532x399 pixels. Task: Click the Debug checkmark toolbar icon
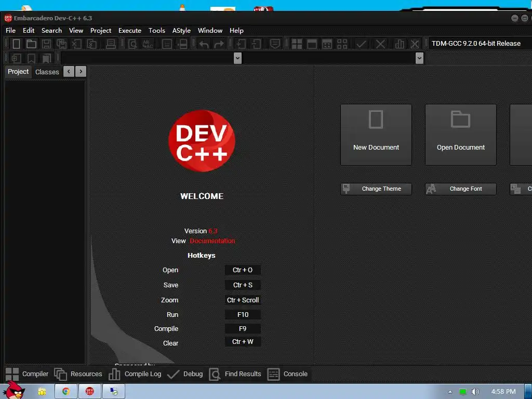pos(361,44)
